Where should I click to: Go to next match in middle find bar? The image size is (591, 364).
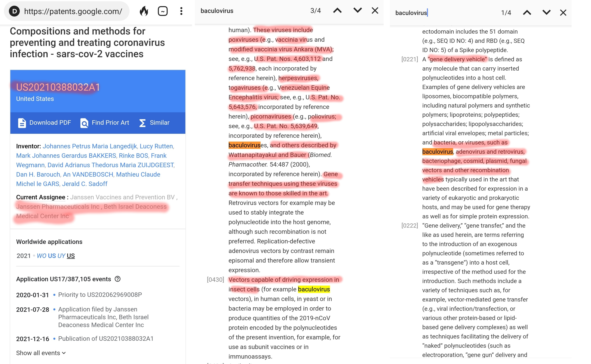pyautogui.click(x=358, y=11)
